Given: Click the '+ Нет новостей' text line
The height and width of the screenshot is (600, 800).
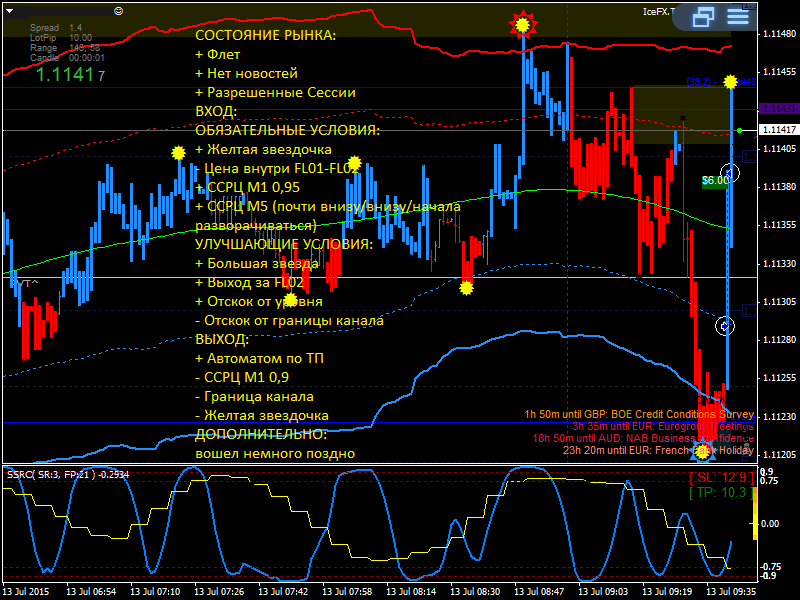Looking at the screenshot, I should point(246,73).
